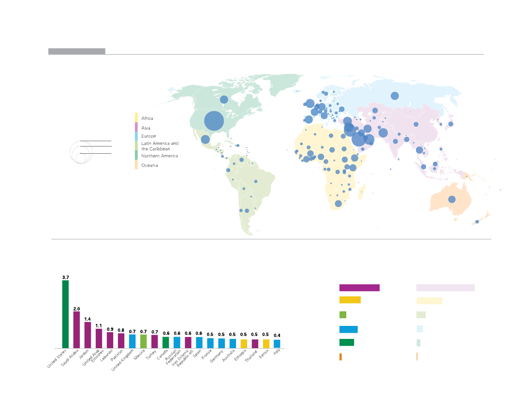Select the '2.0' value above Saudi Arabia
The height and width of the screenshot is (411, 532).
(77, 309)
